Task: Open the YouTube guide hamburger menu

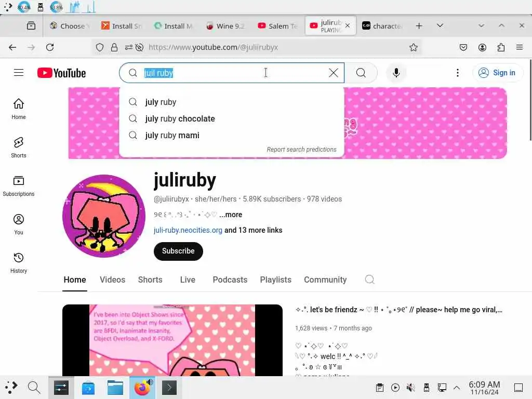Action: [19, 73]
